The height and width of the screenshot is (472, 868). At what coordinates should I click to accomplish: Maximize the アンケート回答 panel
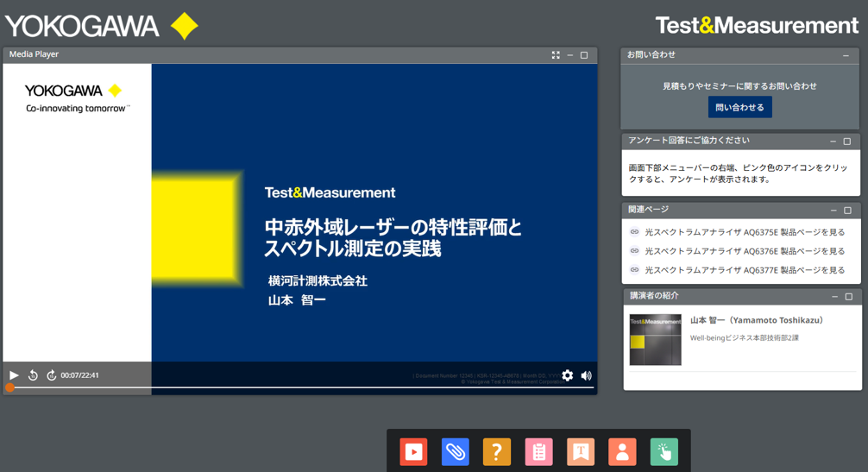point(847,142)
